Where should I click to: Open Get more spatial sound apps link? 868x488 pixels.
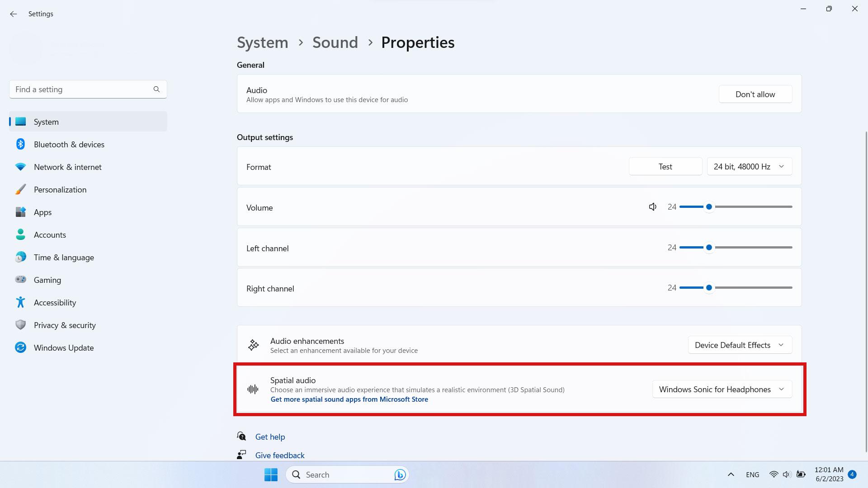coord(349,399)
